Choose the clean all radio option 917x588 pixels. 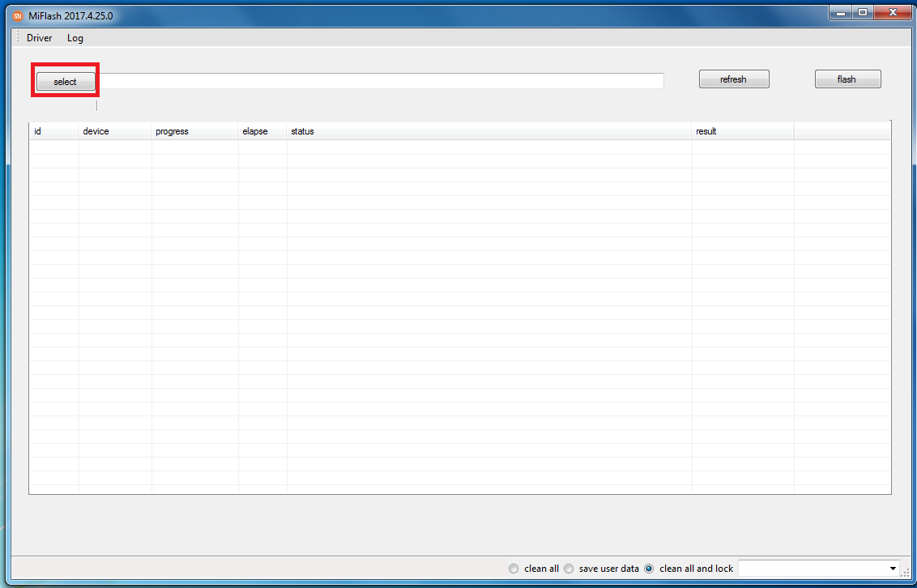point(514,569)
